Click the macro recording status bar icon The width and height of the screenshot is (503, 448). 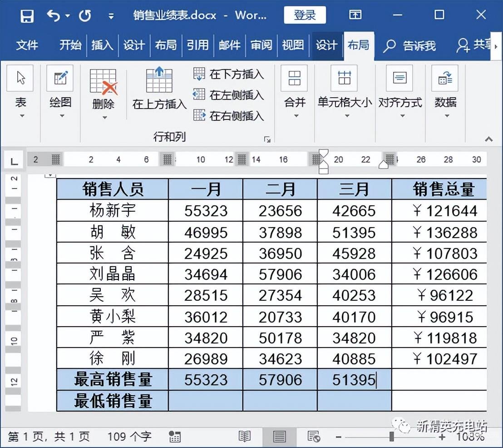coord(175,437)
